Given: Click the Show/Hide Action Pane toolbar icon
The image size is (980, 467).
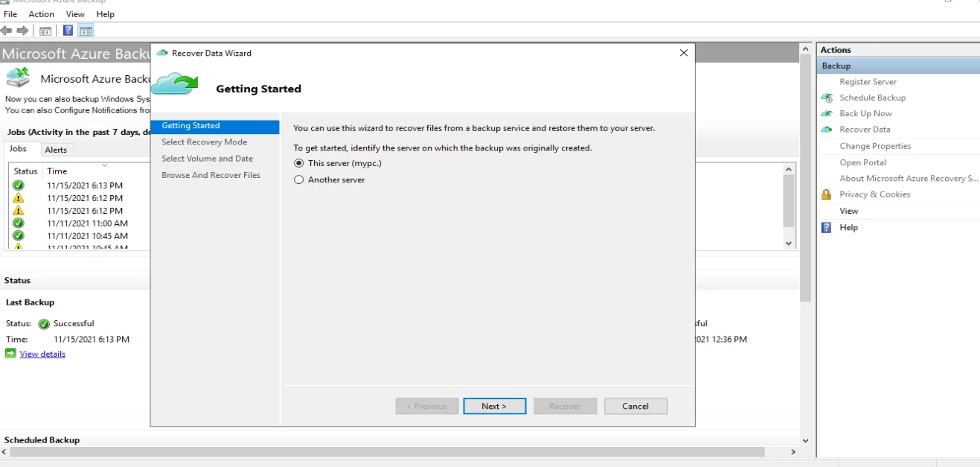Looking at the screenshot, I should point(86,31).
